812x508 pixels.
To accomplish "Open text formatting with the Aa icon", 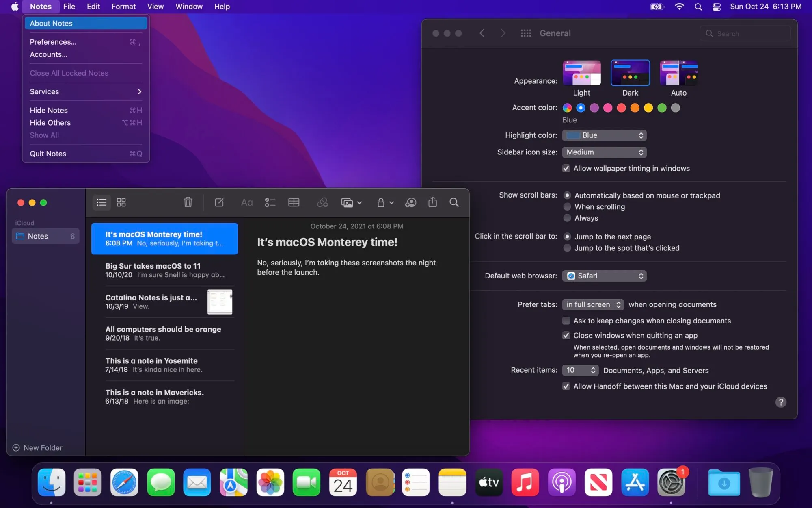I will tap(246, 202).
